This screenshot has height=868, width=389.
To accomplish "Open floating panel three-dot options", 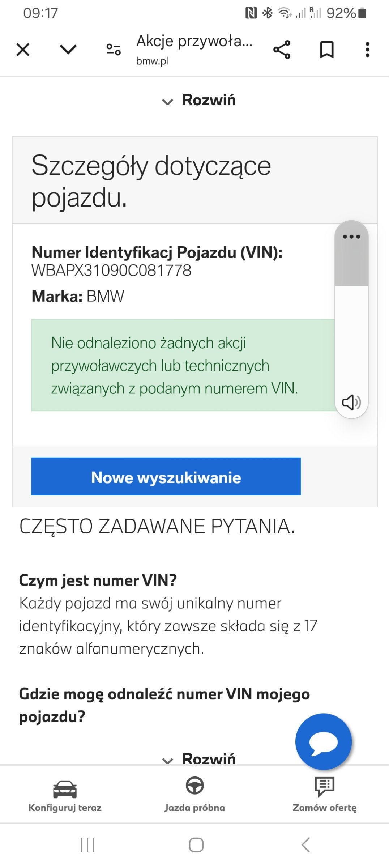I will pos(351,237).
